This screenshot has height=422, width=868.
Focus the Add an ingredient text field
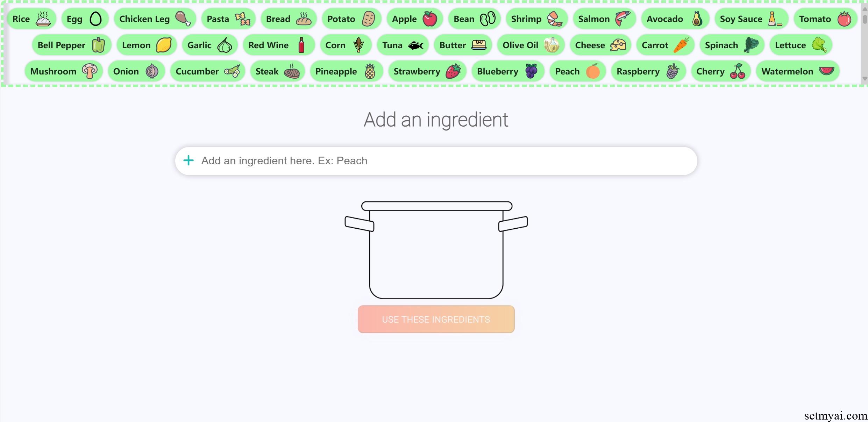(436, 161)
